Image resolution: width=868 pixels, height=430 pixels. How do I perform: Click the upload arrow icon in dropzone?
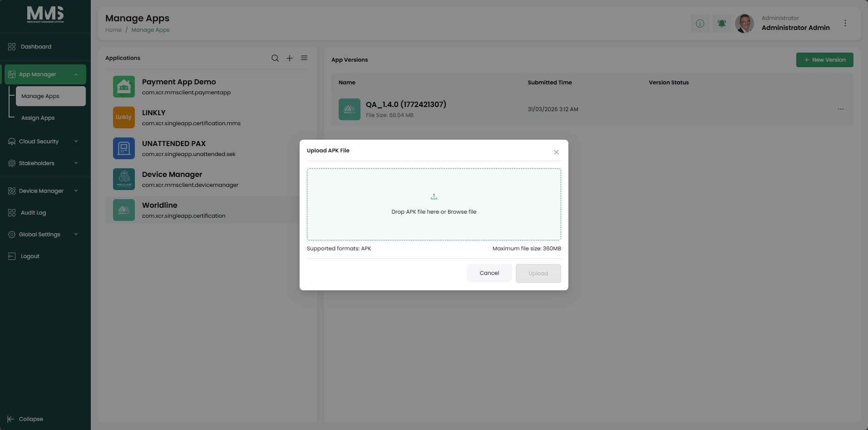pyautogui.click(x=434, y=196)
